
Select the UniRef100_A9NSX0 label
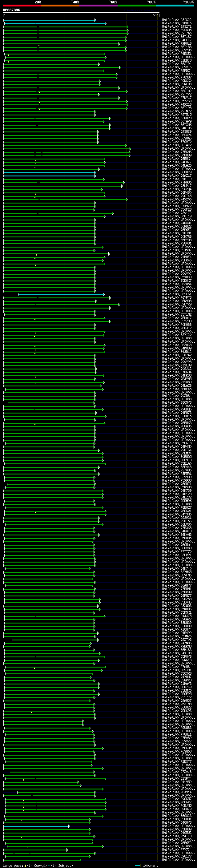(177, 81)
